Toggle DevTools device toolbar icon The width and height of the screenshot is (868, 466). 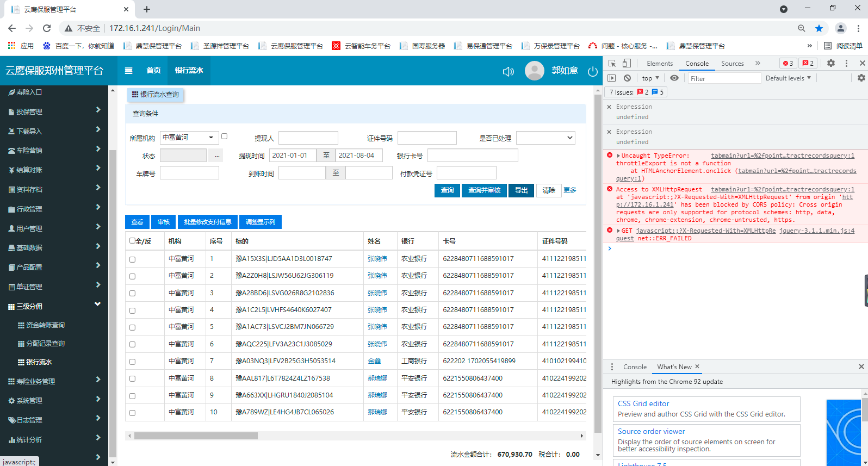[627, 63]
